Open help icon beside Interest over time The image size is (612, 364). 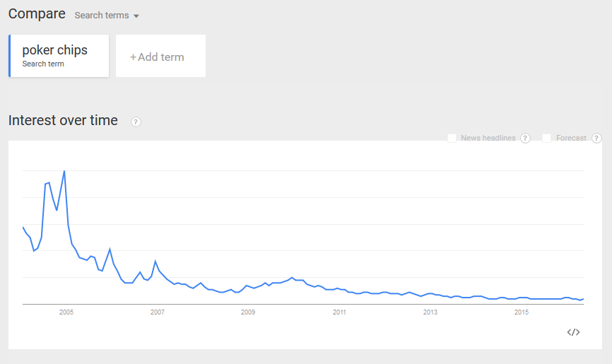[136, 122]
